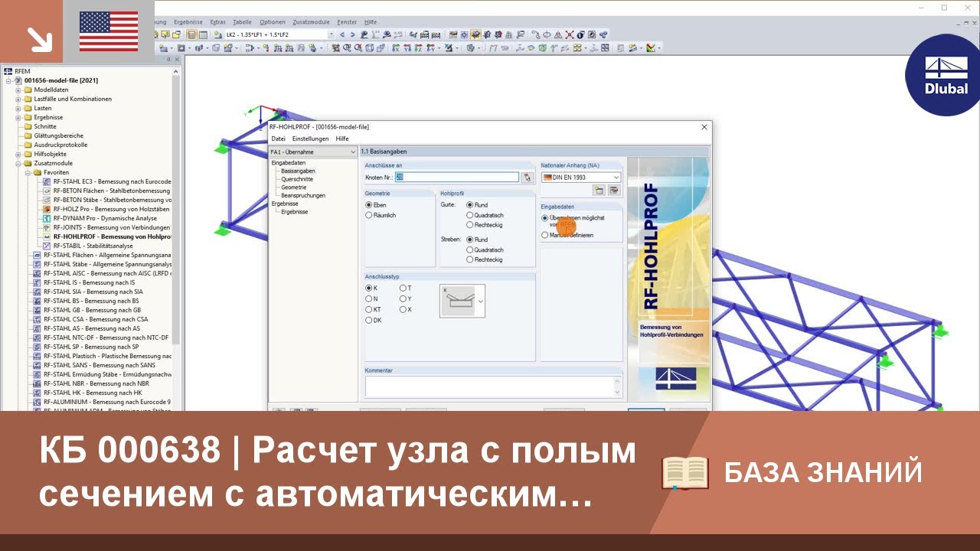The width and height of the screenshot is (980, 551).
Task: Click the new national annex icon under DIN EN 1993
Action: 599,190
